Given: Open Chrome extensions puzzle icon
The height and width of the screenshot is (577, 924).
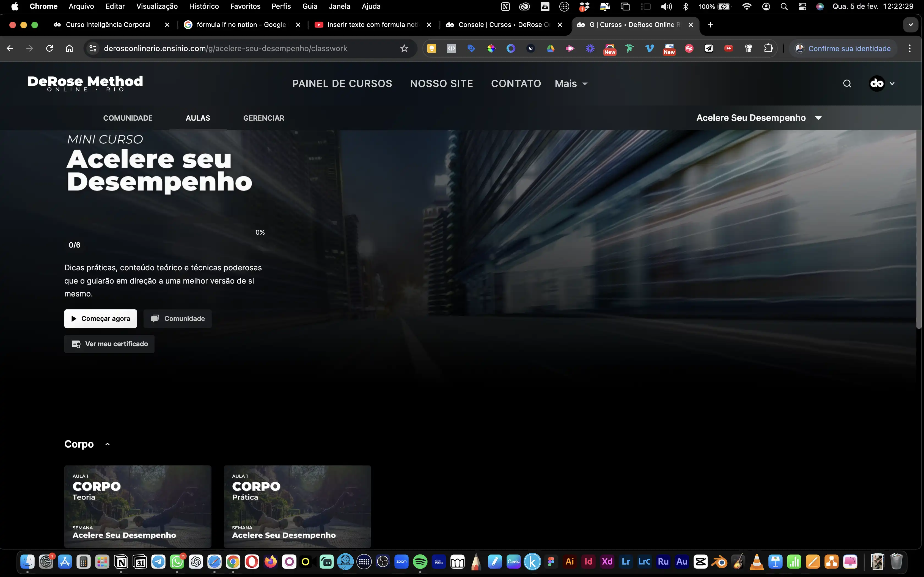Looking at the screenshot, I should (768, 48).
